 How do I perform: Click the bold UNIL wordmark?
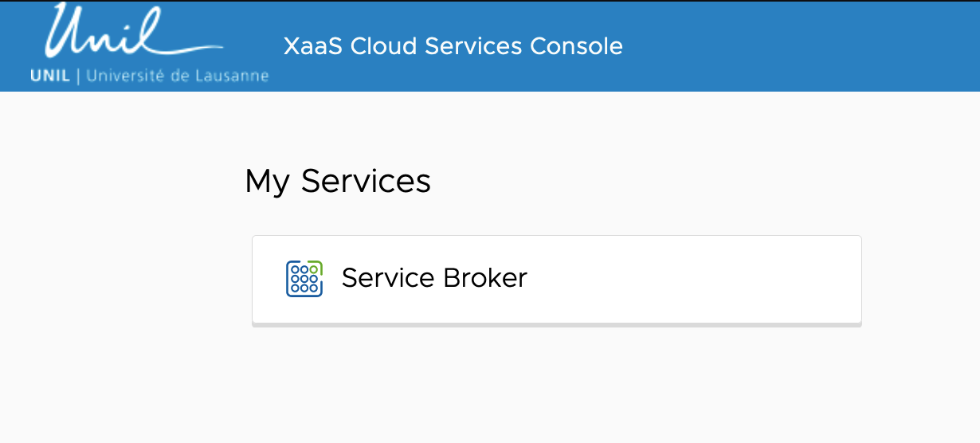click(x=49, y=76)
